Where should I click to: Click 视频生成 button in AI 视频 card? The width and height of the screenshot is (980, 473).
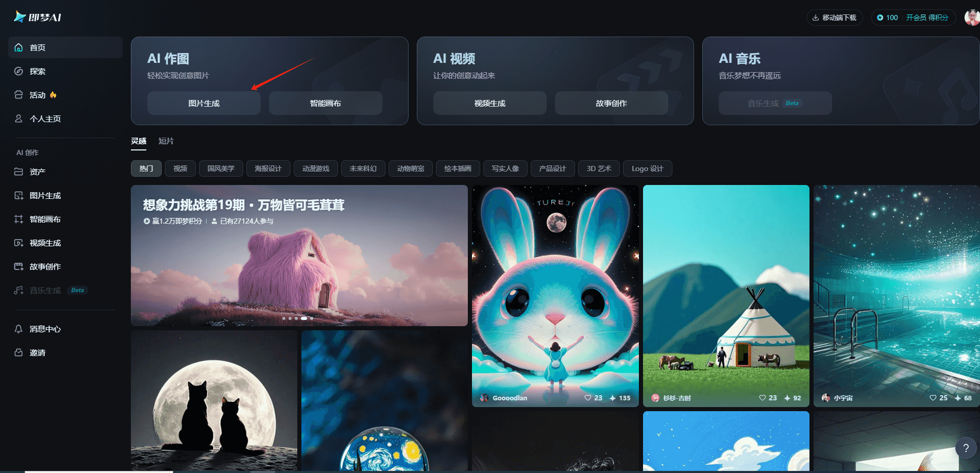point(490,103)
